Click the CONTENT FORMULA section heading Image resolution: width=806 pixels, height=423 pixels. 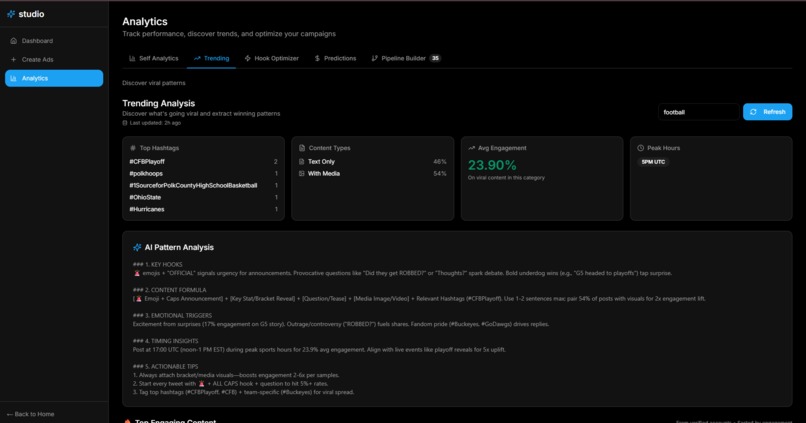tap(170, 290)
